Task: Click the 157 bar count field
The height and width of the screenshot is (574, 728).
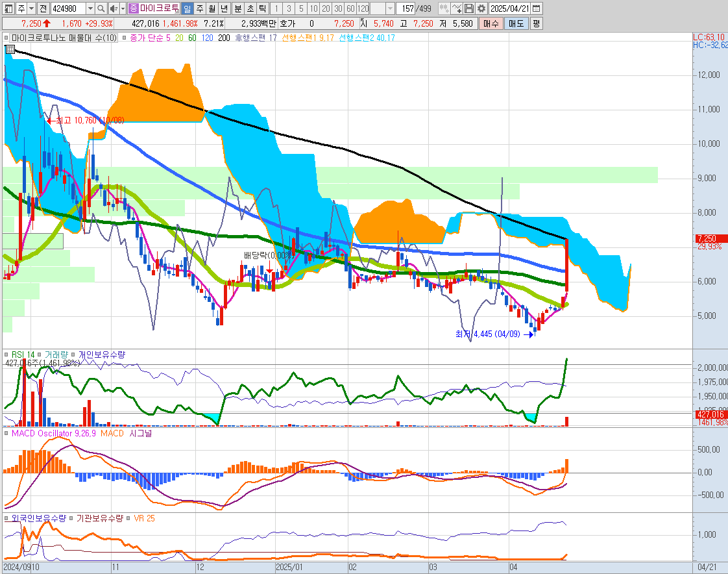Action: 406,8
